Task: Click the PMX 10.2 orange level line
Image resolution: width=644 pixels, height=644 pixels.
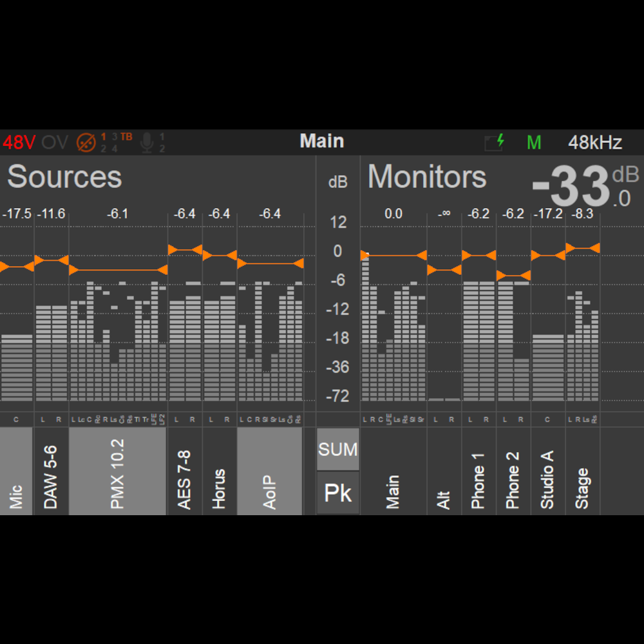Action: (118, 270)
